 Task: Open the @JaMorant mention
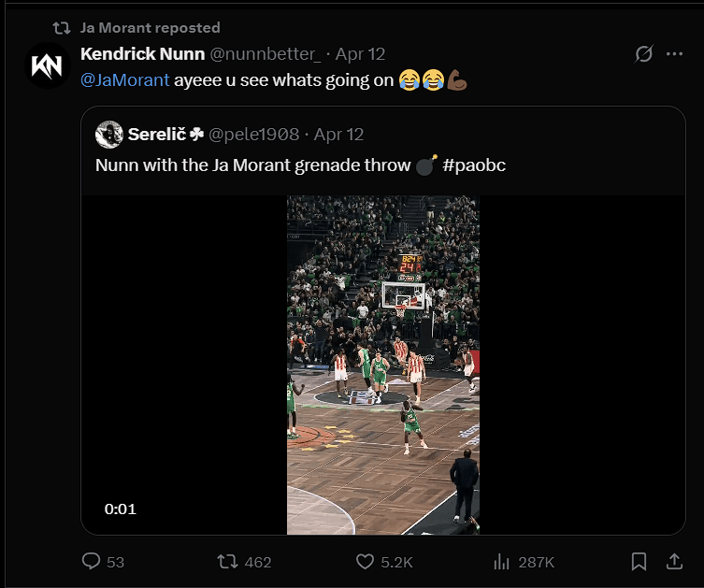click(x=125, y=80)
